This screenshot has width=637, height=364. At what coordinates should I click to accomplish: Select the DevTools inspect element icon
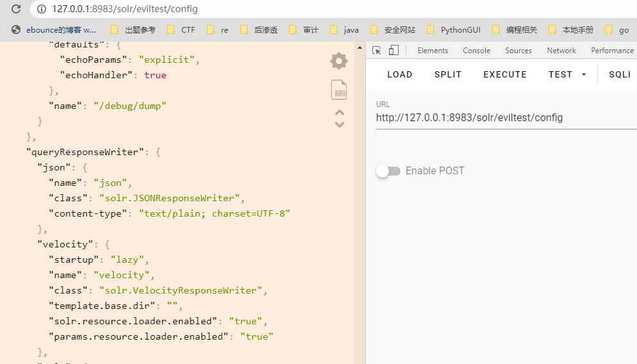pos(377,50)
